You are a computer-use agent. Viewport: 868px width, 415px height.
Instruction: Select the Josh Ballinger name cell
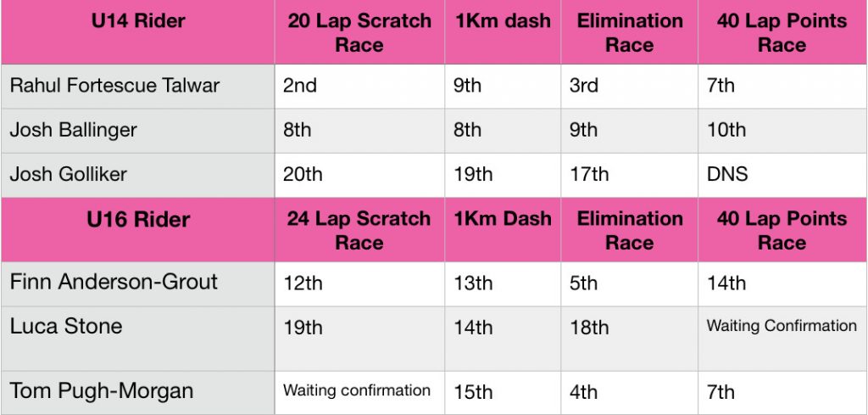[x=138, y=131]
